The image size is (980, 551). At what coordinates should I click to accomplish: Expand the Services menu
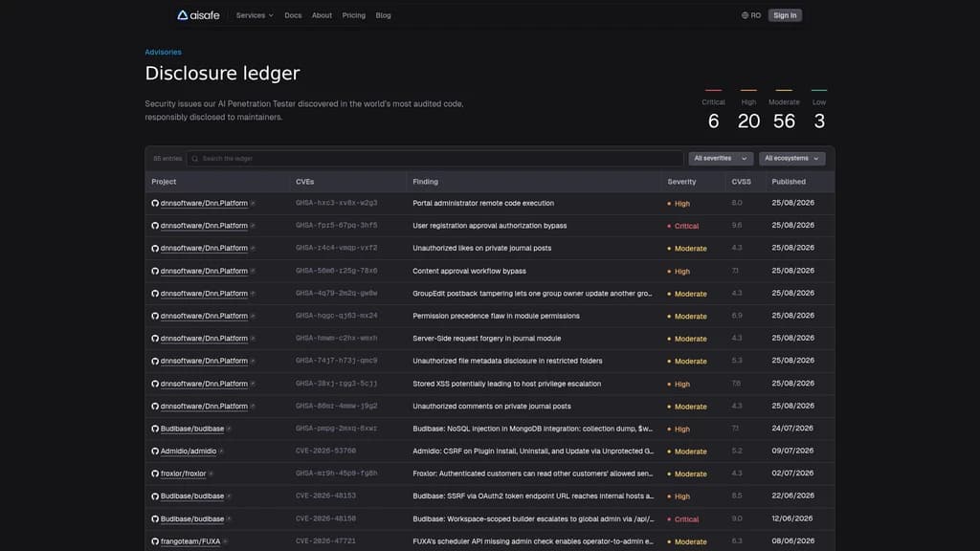click(x=255, y=15)
